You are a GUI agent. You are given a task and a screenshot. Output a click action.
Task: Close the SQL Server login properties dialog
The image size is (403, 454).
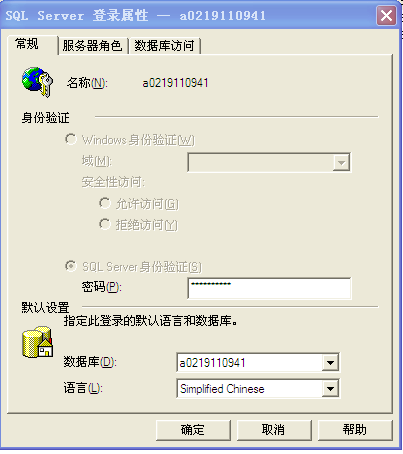[x=387, y=16]
